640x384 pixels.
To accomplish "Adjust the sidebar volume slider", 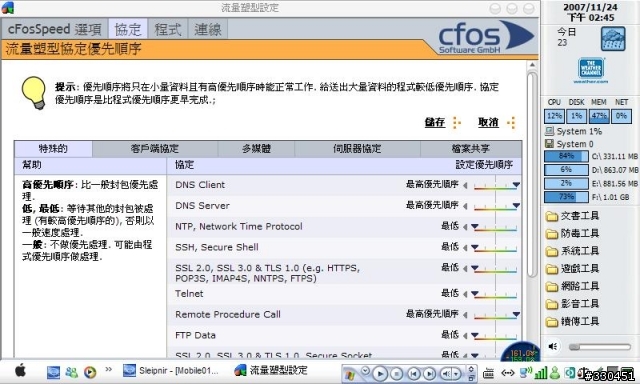I will click(x=600, y=347).
